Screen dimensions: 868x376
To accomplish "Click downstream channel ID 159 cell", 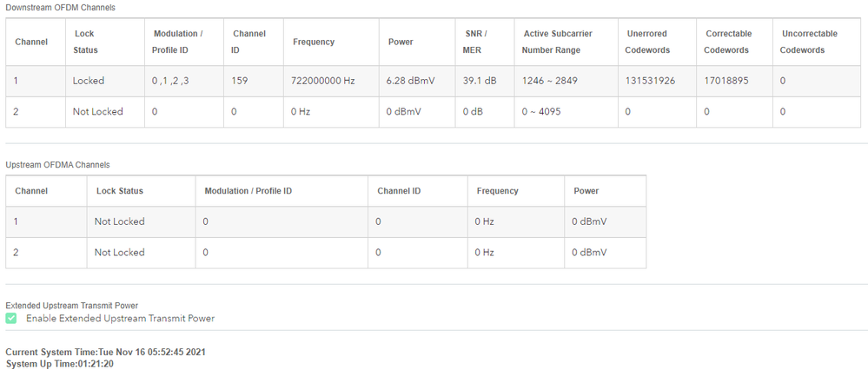I will pyautogui.click(x=240, y=81).
